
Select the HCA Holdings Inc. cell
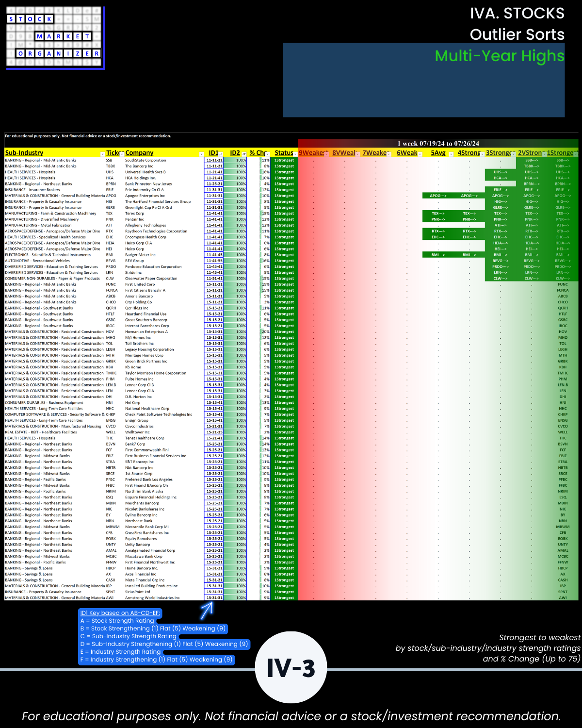coord(164,178)
